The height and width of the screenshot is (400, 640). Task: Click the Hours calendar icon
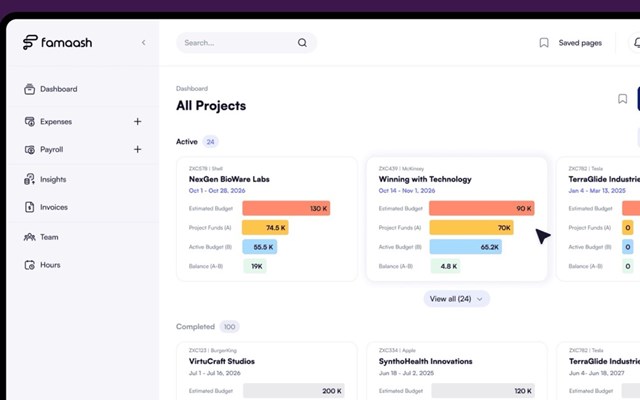[x=29, y=265]
